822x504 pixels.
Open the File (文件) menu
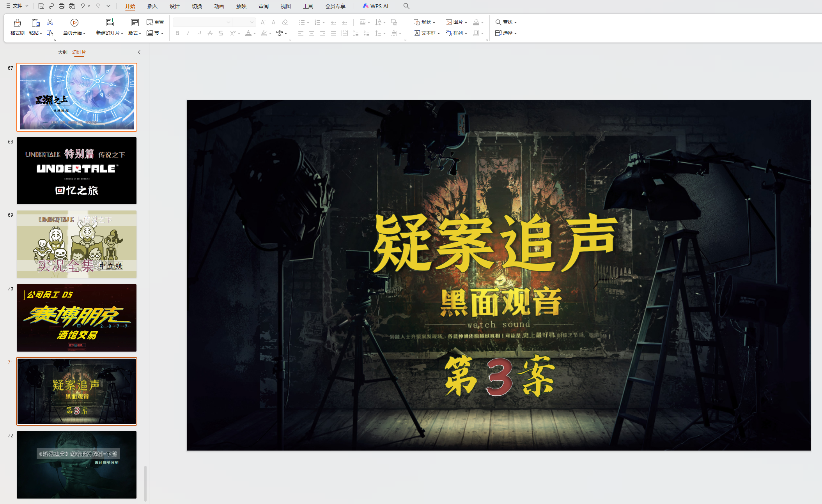pos(18,6)
